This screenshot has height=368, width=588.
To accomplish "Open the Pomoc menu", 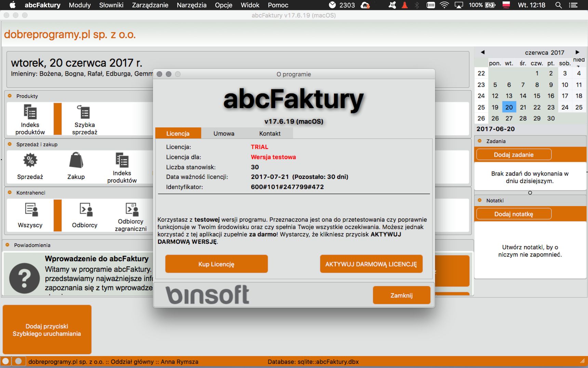I will tap(278, 5).
